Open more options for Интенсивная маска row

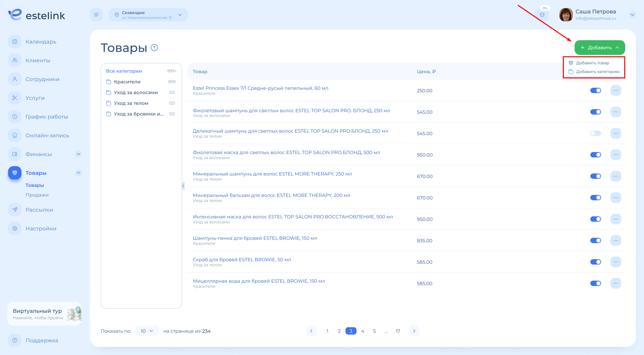(x=616, y=219)
